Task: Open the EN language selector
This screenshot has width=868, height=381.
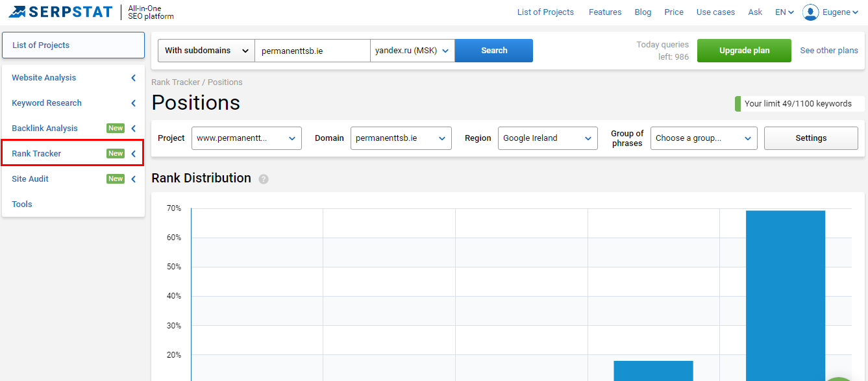Action: pyautogui.click(x=784, y=12)
